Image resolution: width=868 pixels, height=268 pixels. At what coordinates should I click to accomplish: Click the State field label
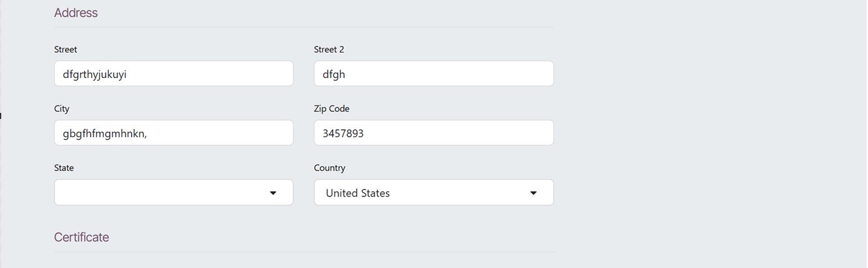64,168
